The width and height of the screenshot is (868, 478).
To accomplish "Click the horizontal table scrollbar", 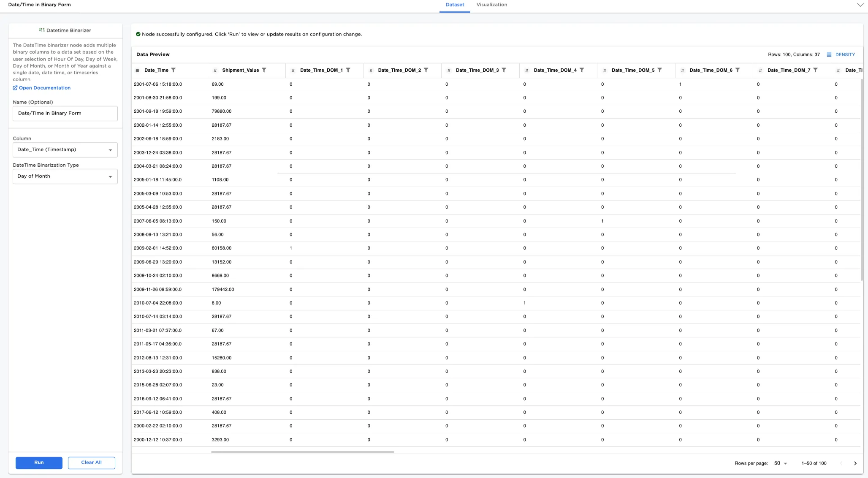I will coord(302,452).
